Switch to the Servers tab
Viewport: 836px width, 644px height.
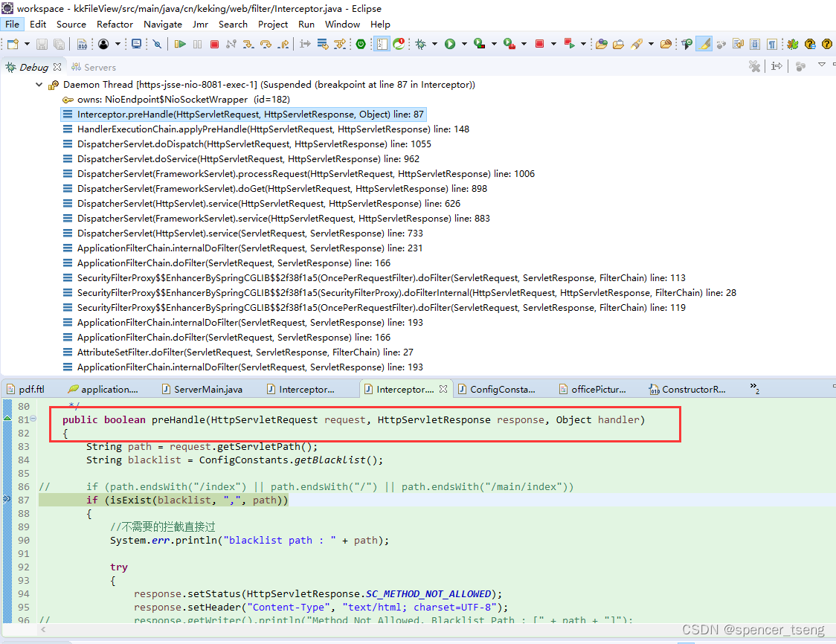pyautogui.click(x=94, y=67)
